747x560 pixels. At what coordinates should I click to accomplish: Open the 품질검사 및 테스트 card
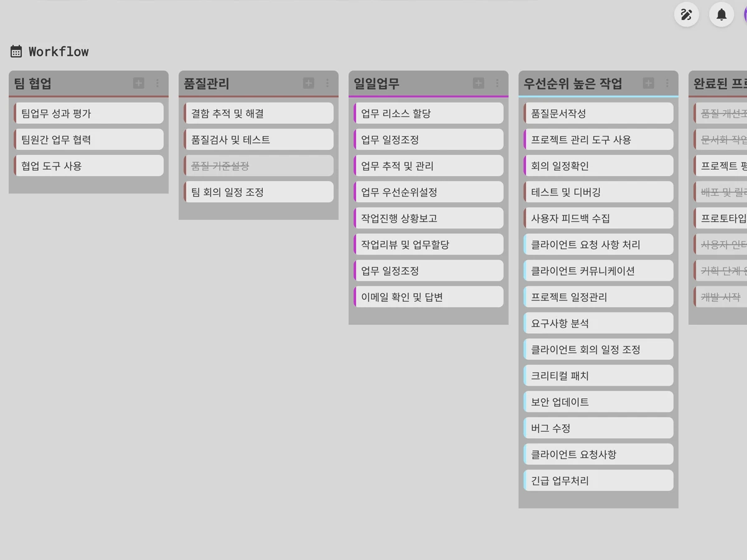[258, 139]
